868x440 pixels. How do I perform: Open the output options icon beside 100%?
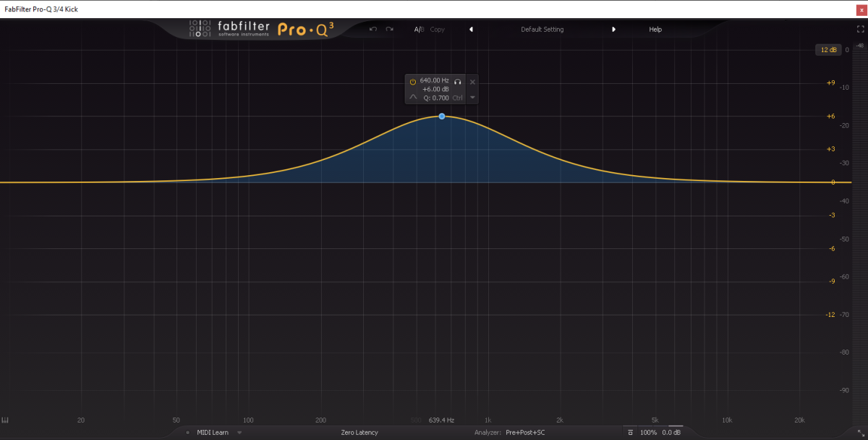tap(630, 433)
